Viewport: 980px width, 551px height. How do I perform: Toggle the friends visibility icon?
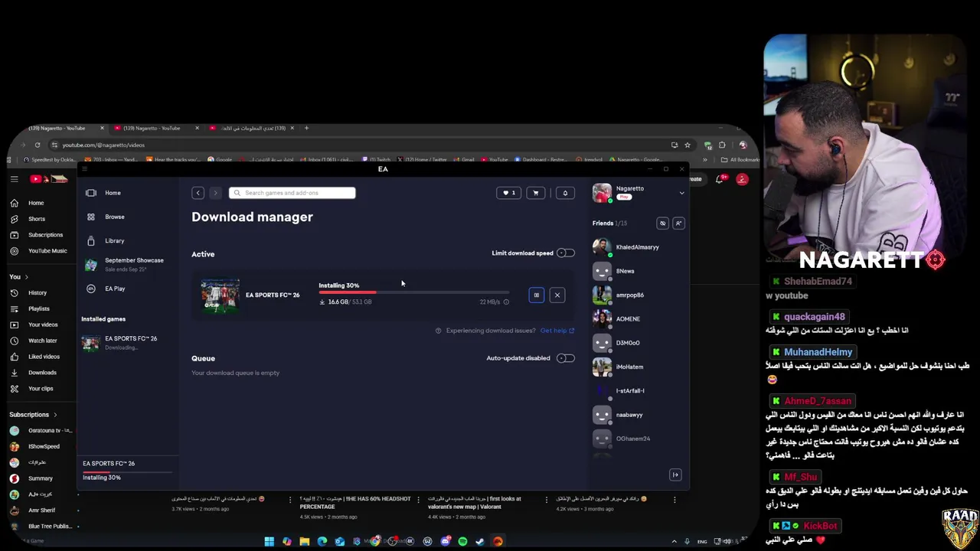(663, 223)
